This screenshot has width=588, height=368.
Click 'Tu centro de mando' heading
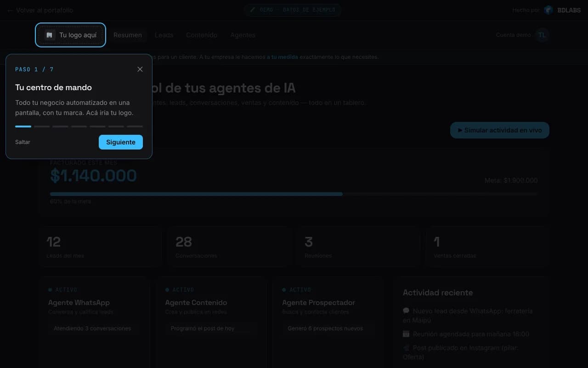(x=53, y=87)
